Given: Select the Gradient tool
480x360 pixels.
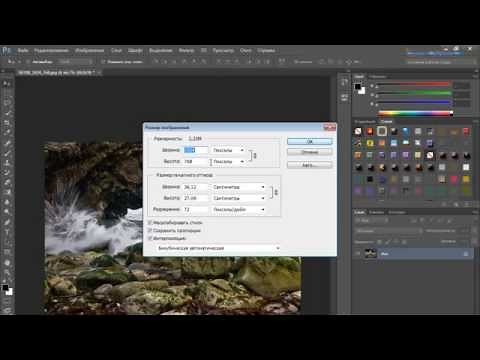Looking at the screenshot, I should [7, 193].
